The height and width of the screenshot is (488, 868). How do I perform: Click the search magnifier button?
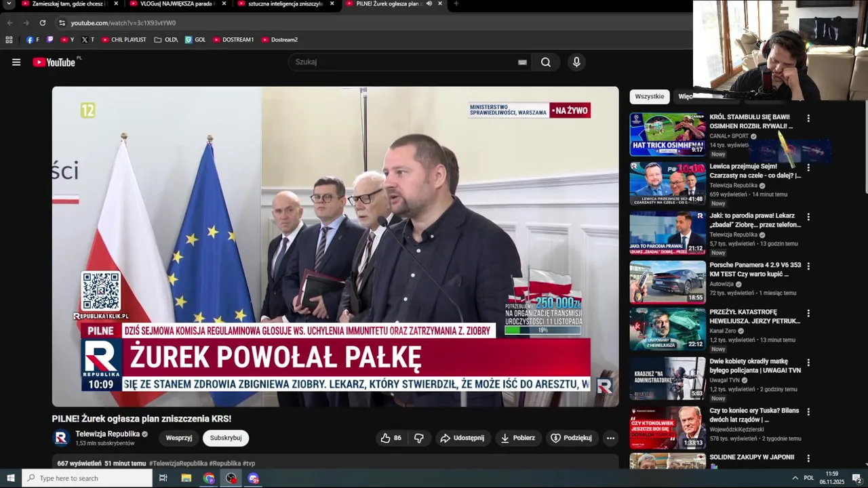tap(546, 62)
